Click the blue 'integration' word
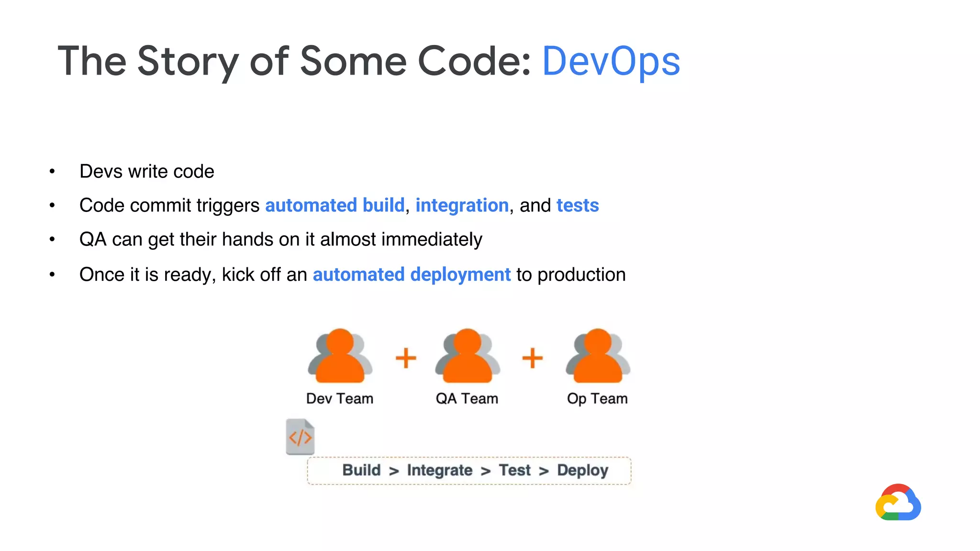 pyautogui.click(x=462, y=206)
